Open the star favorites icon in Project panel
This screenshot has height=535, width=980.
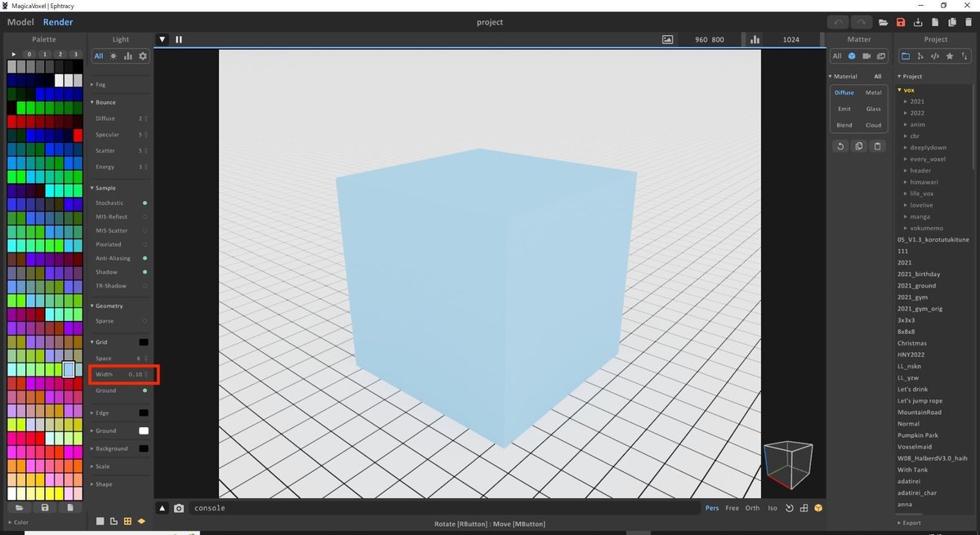pos(950,56)
